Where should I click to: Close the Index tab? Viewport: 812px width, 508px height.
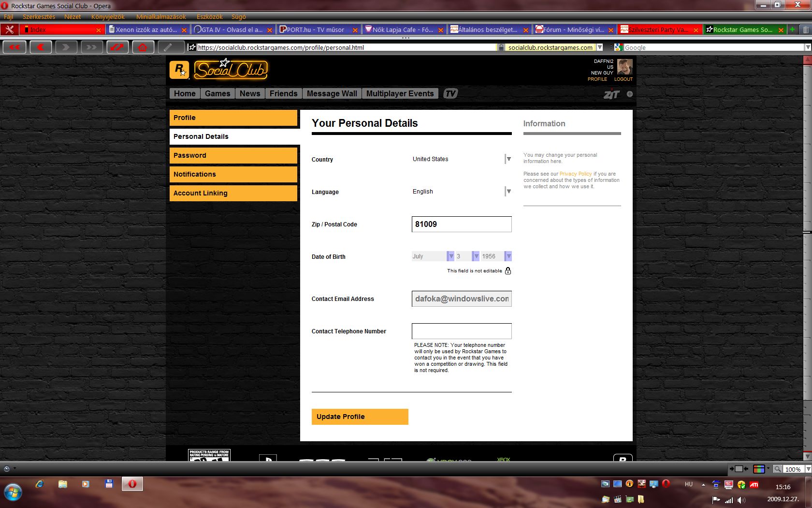pos(99,30)
